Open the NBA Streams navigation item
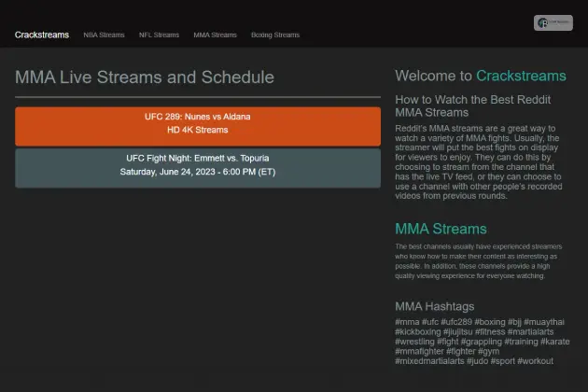The height and width of the screenshot is (392, 588). pos(104,35)
